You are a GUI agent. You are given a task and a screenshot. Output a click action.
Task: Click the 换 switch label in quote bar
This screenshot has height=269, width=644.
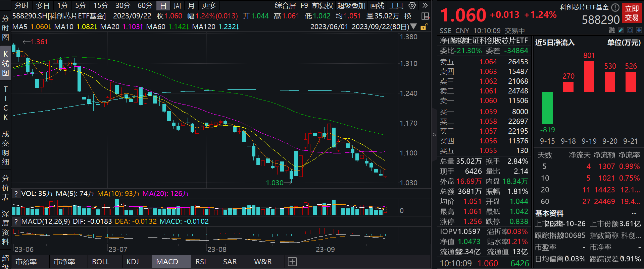tap(408, 16)
